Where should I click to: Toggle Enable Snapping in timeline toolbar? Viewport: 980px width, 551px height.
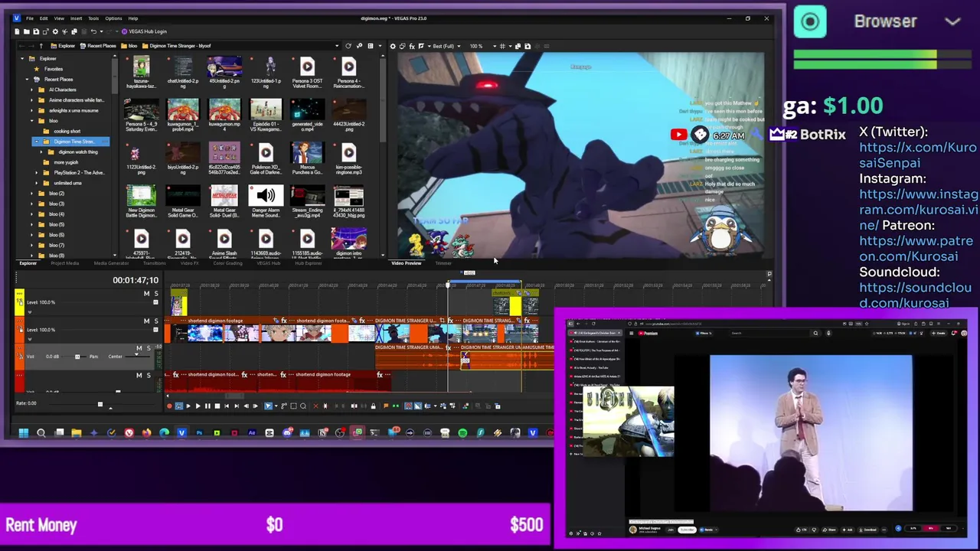point(408,406)
